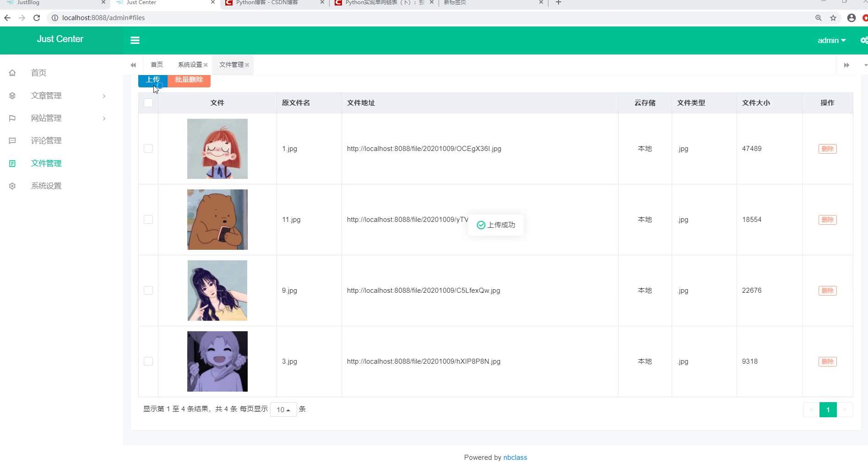Viewport: 868px width, 463px height.
Task: Delete the 1.jpg file with 删除
Action: tap(828, 149)
